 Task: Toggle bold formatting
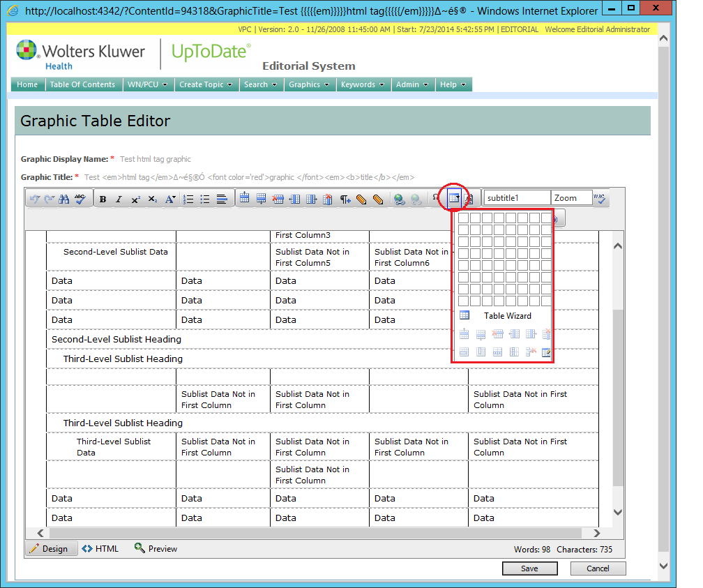pyautogui.click(x=103, y=199)
